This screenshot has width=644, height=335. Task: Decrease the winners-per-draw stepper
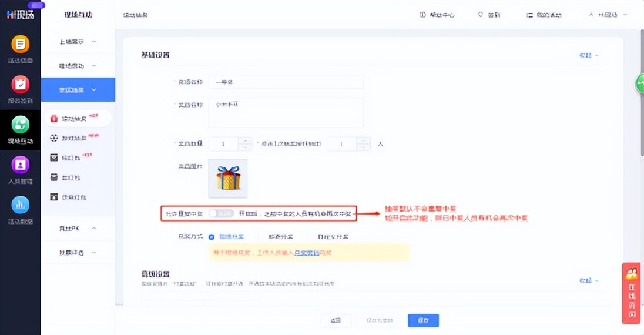363,147
